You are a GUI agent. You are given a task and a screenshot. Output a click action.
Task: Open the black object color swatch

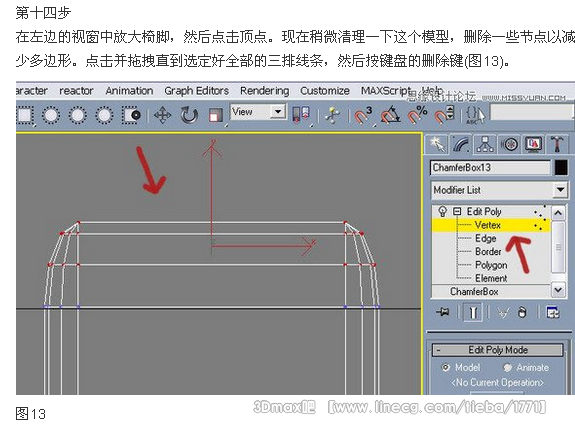pos(561,168)
